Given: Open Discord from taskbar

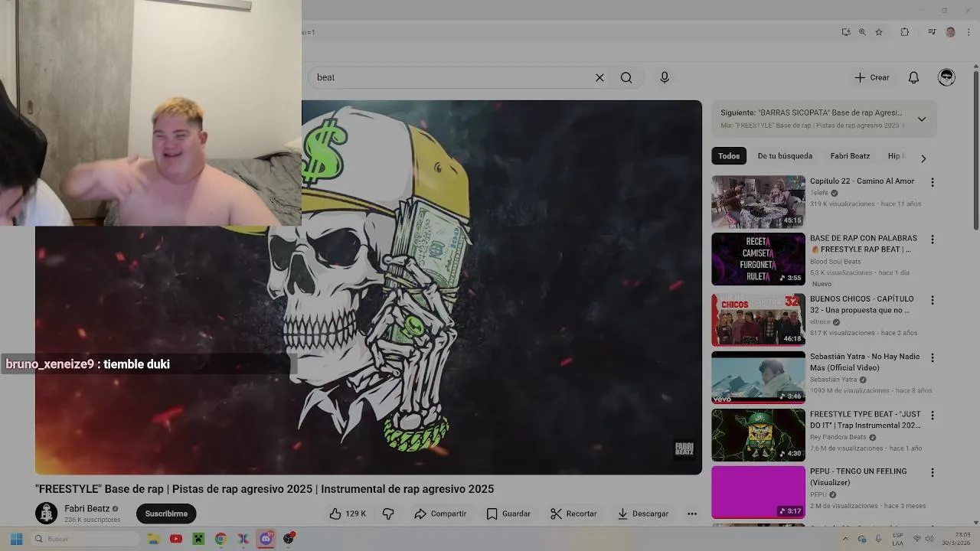Looking at the screenshot, I should [266, 539].
